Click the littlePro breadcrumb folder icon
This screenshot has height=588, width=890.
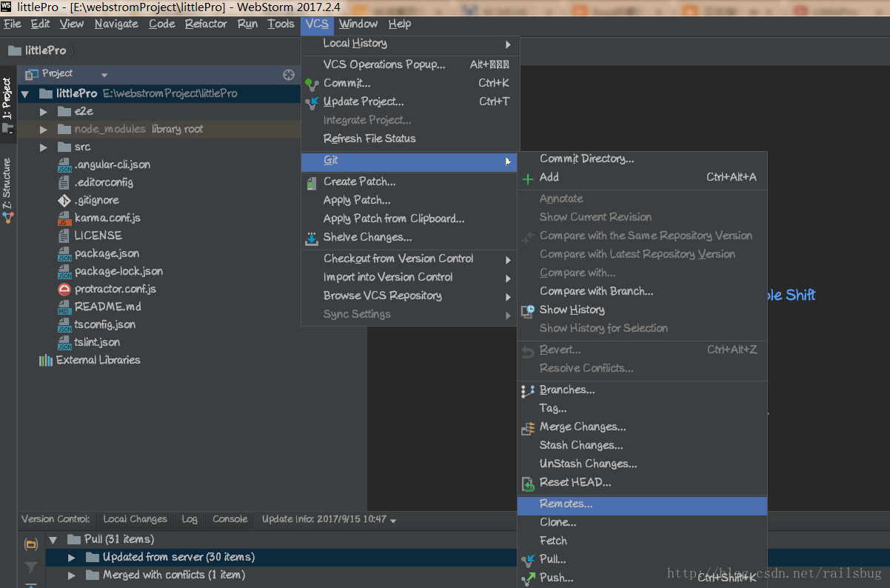coord(15,50)
